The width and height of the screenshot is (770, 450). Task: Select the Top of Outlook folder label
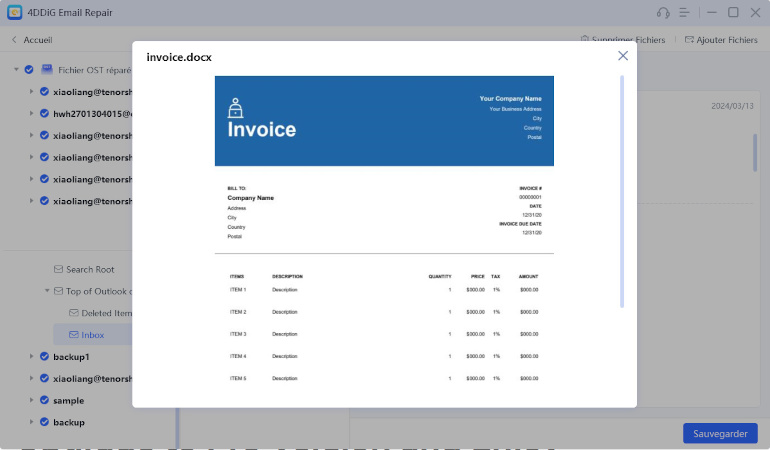(99, 291)
